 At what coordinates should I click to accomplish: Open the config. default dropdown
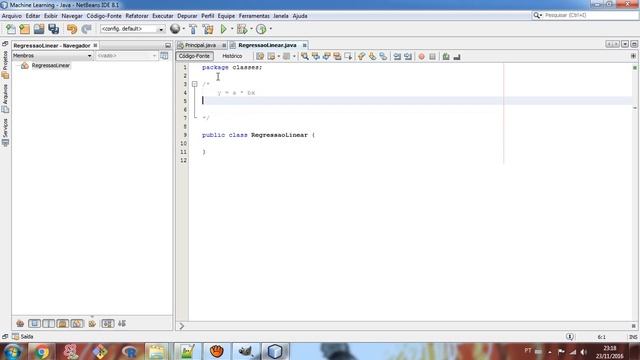click(132, 29)
